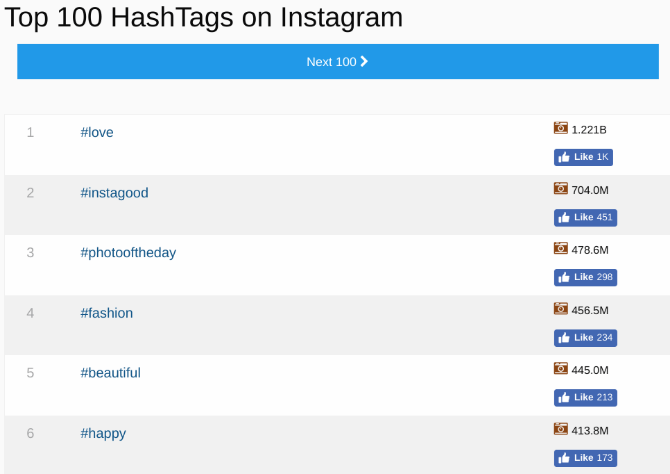Like the #fashion hashtag row
This screenshot has width=670, height=474.
click(x=585, y=338)
